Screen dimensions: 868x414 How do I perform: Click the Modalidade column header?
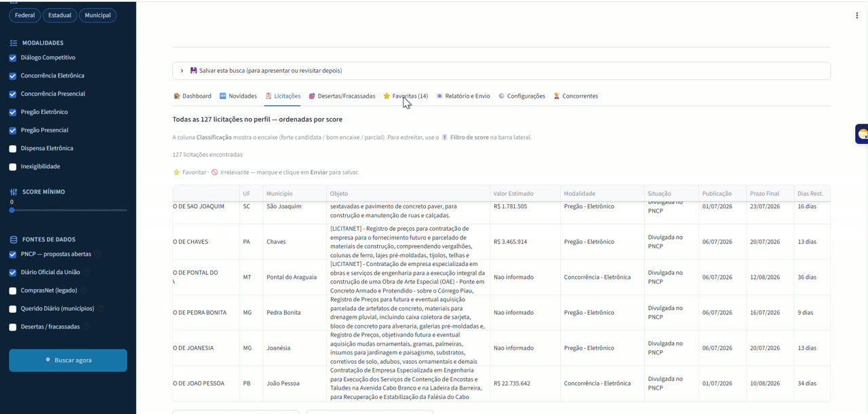click(x=602, y=193)
